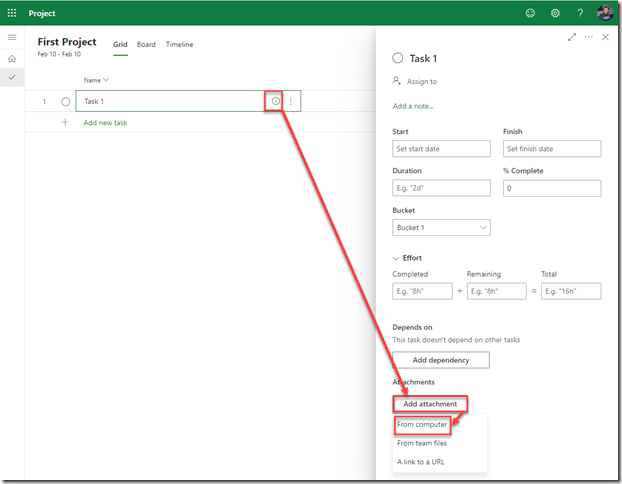The image size is (622, 484).
Task: Open the app launcher waffle icon
Action: click(x=12, y=13)
